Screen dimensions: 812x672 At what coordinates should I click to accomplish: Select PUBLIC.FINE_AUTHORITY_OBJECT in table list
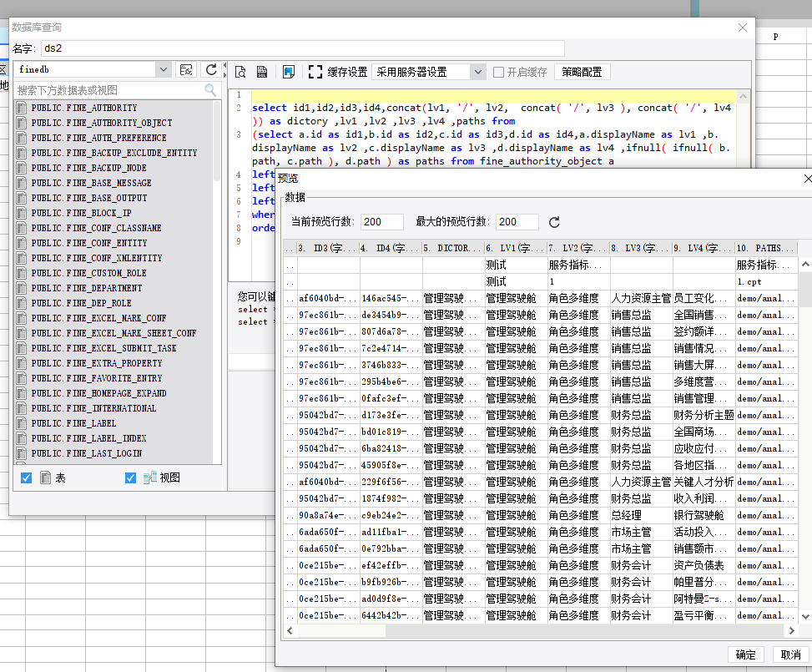(102, 123)
